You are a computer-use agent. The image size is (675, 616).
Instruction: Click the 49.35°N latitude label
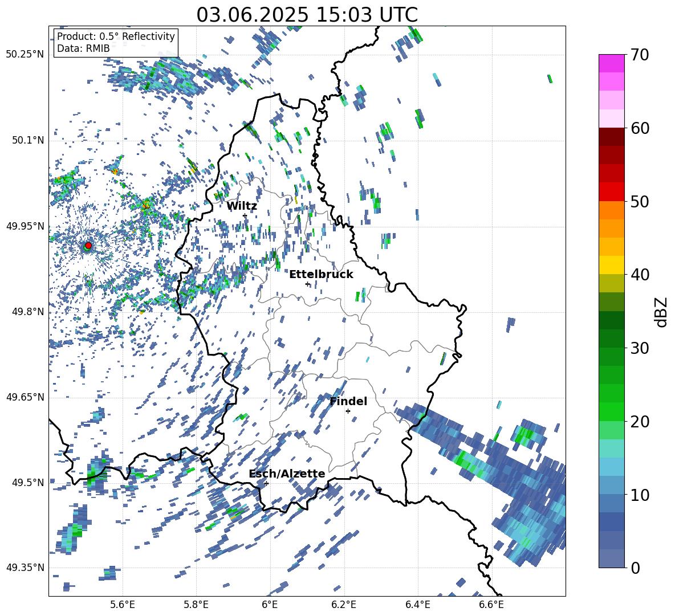pyautogui.click(x=25, y=568)
